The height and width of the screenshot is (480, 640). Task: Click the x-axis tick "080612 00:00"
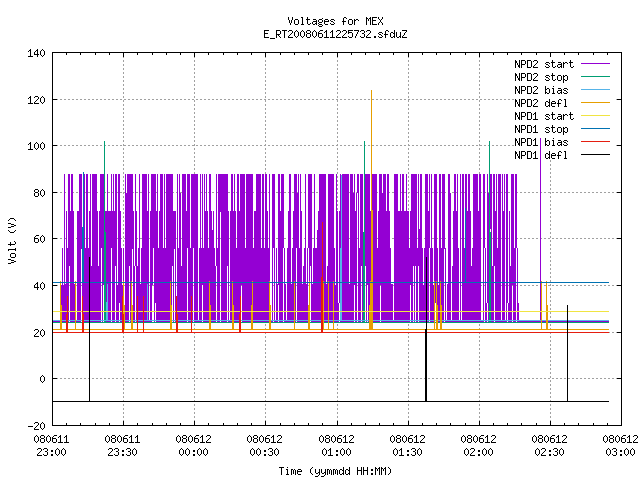point(193,446)
